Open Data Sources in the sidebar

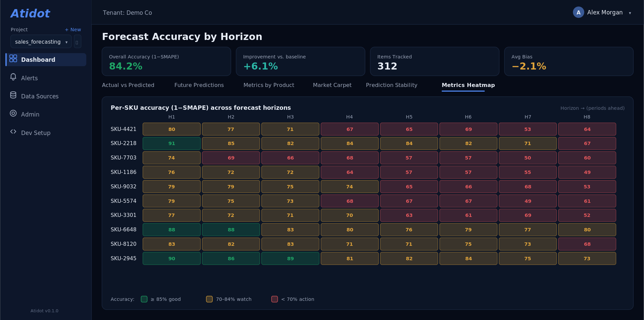click(46, 96)
